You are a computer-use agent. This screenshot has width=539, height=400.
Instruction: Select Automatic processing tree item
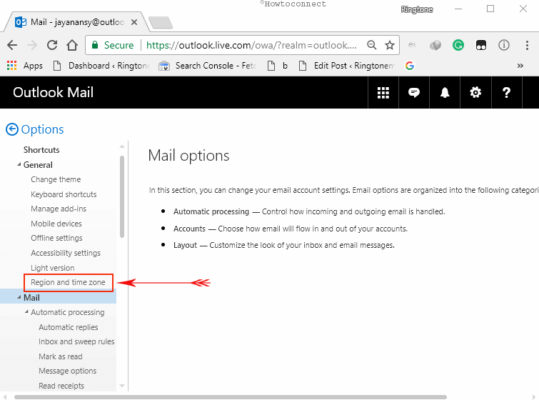67,312
